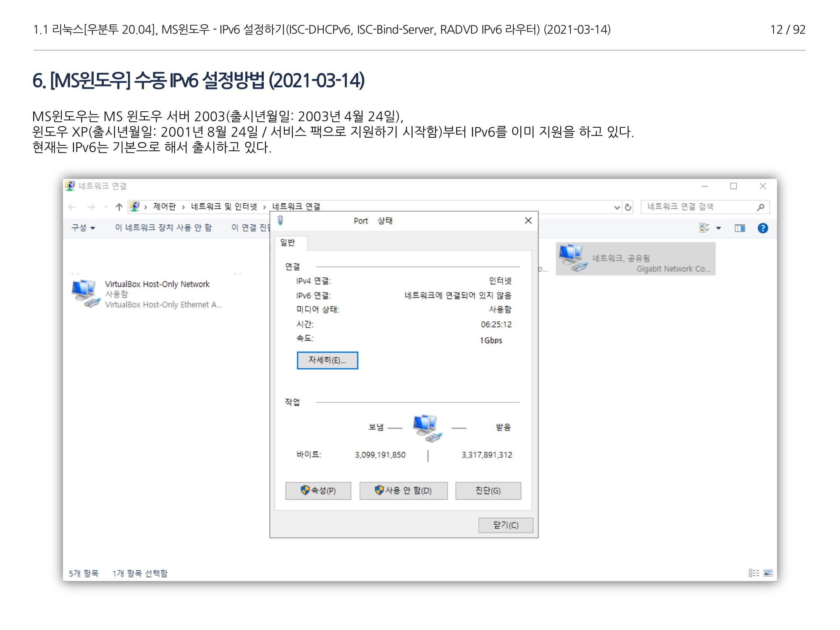Click the change view layout icon

(x=704, y=228)
